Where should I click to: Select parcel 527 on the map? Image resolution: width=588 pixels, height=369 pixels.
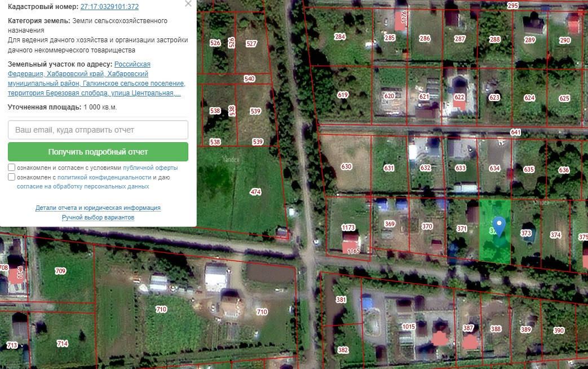click(x=251, y=43)
